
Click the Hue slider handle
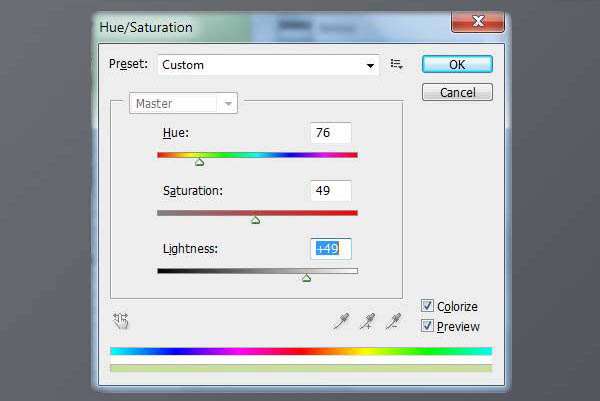point(199,161)
